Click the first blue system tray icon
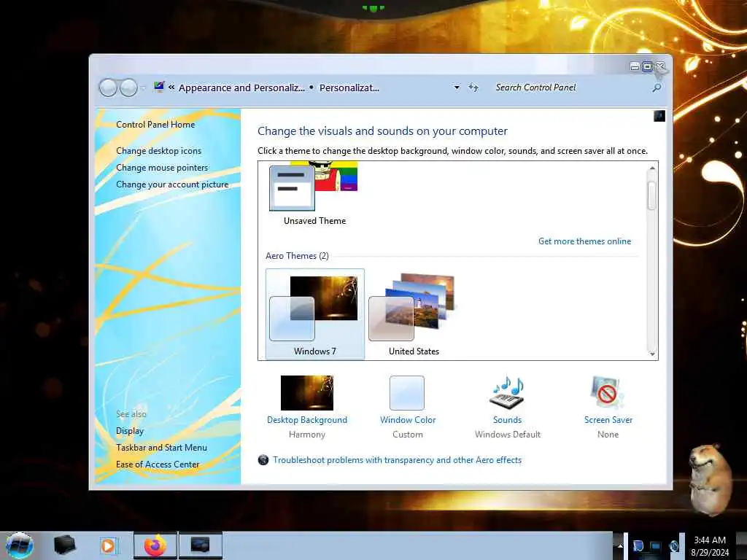This screenshot has height=560, width=747. [x=638, y=545]
